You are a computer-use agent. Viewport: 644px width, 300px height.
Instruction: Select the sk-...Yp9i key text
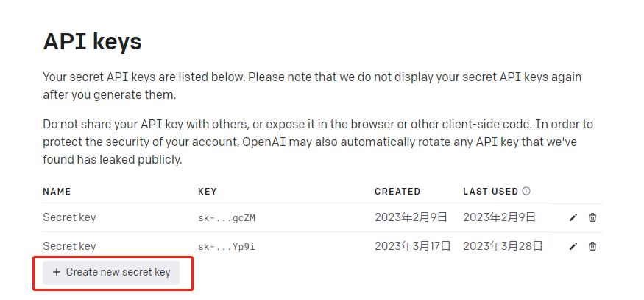[227, 247]
